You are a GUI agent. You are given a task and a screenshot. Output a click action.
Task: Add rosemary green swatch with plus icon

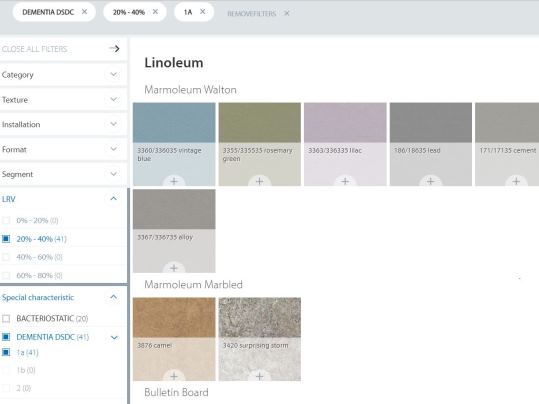(260, 181)
